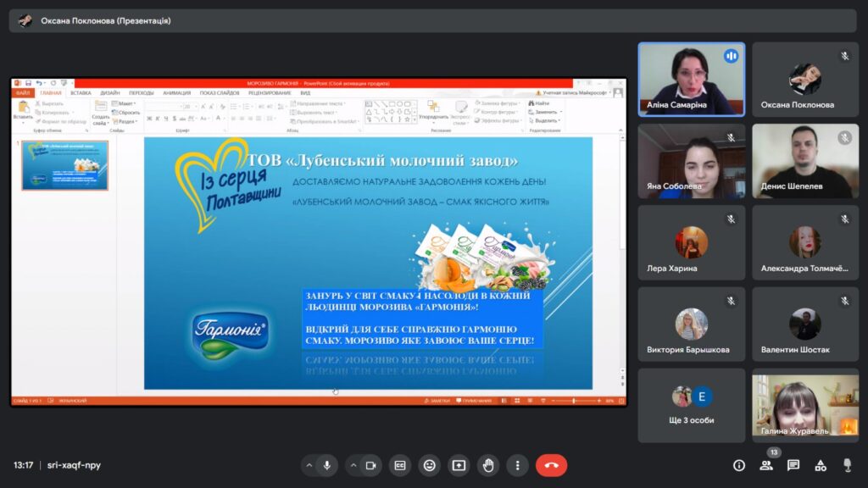Select Оксана Поклонова participant tile

click(805, 80)
